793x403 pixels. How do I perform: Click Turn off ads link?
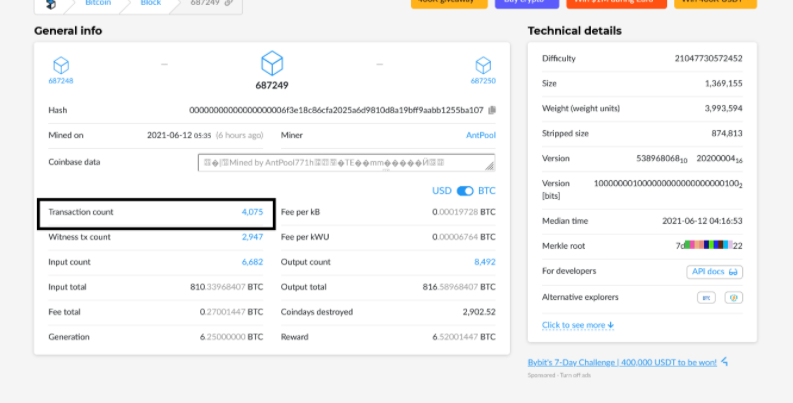coord(575,375)
